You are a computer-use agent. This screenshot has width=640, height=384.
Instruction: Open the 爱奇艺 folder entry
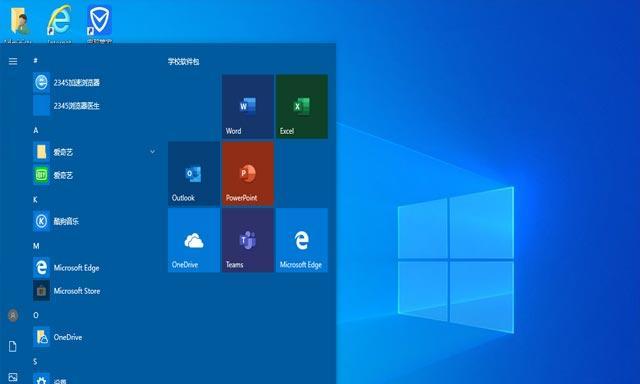tap(96, 152)
